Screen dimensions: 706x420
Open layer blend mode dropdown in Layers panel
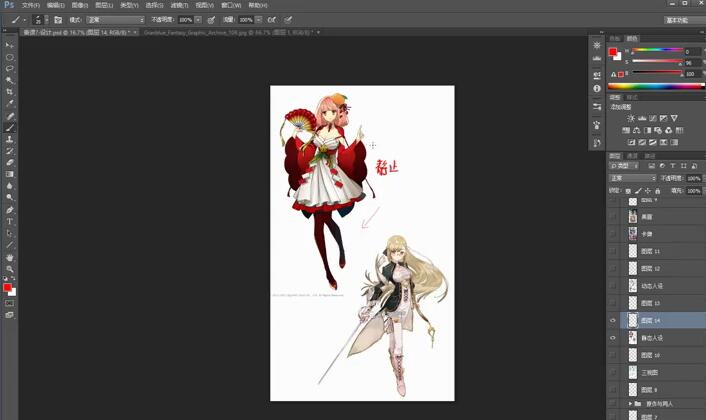pyautogui.click(x=632, y=178)
